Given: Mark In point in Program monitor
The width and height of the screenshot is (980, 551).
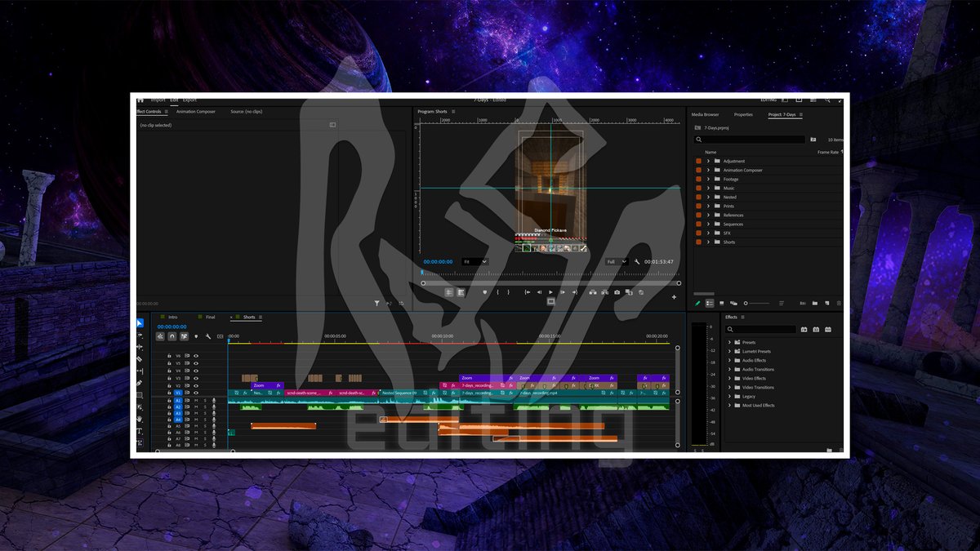Looking at the screenshot, I should 497,292.
